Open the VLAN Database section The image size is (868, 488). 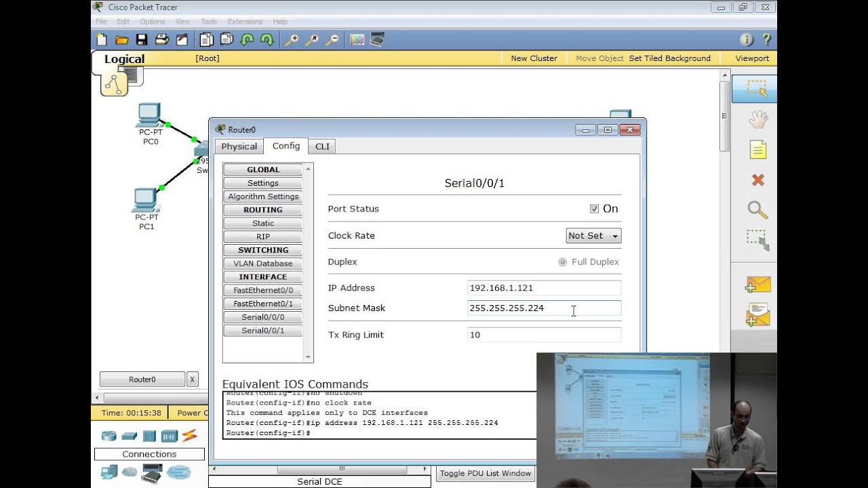click(x=263, y=264)
